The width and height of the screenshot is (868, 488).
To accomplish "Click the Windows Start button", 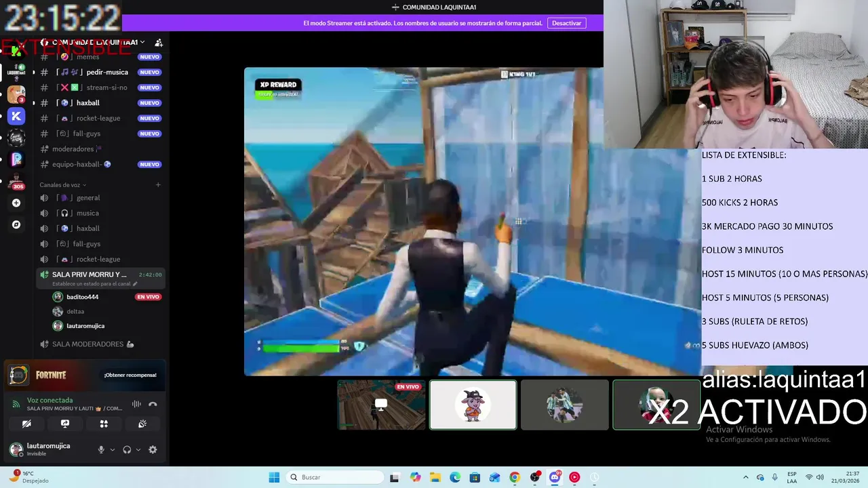I will coord(274,477).
